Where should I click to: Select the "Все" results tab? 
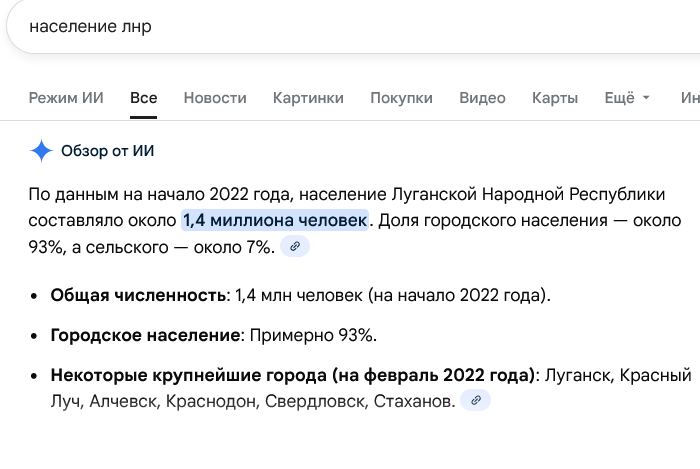pyautogui.click(x=143, y=98)
